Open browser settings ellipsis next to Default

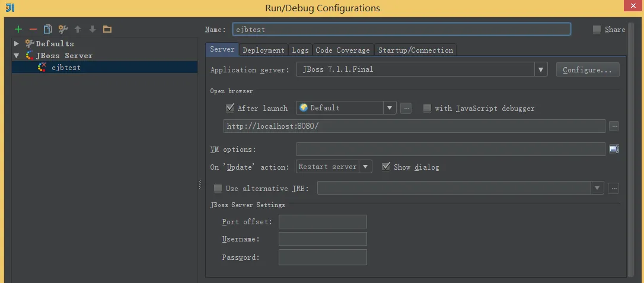406,109
